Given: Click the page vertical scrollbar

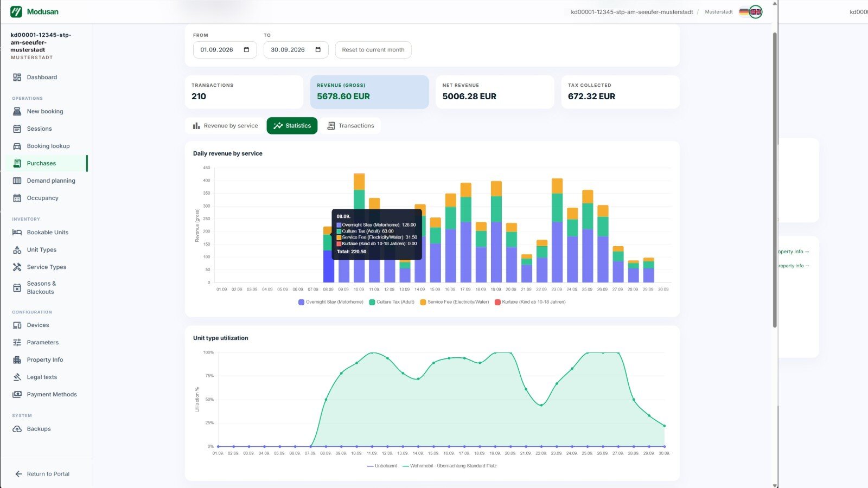Looking at the screenshot, I should (775, 179).
